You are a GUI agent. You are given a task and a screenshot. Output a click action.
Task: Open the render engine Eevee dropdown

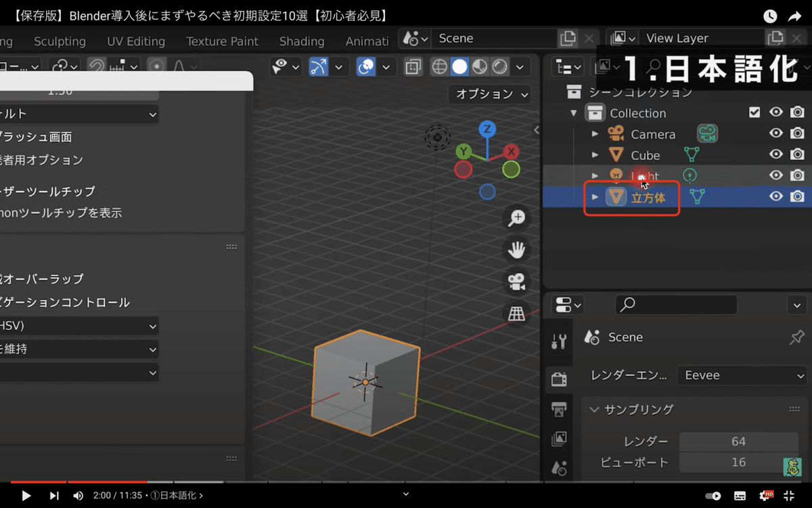tap(743, 375)
